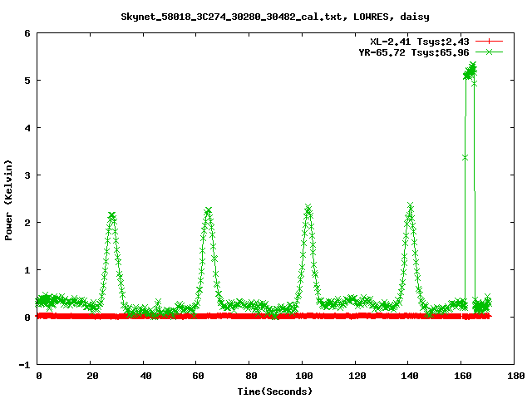Click x-axis tick label 80
The height and width of the screenshot is (399, 532).
click(251, 376)
